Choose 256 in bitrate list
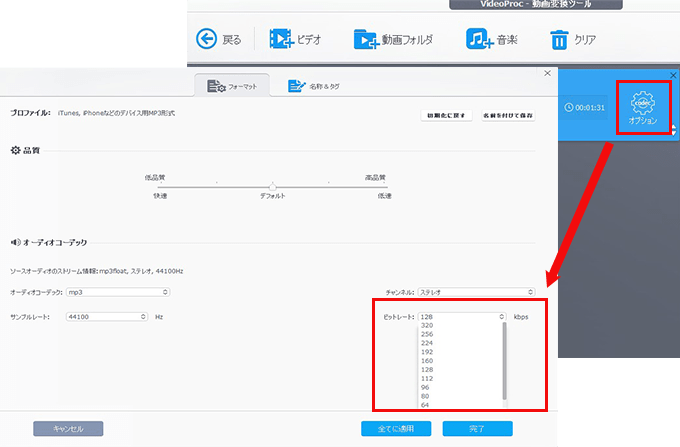Viewport: 680px width, 447px height. (x=427, y=334)
